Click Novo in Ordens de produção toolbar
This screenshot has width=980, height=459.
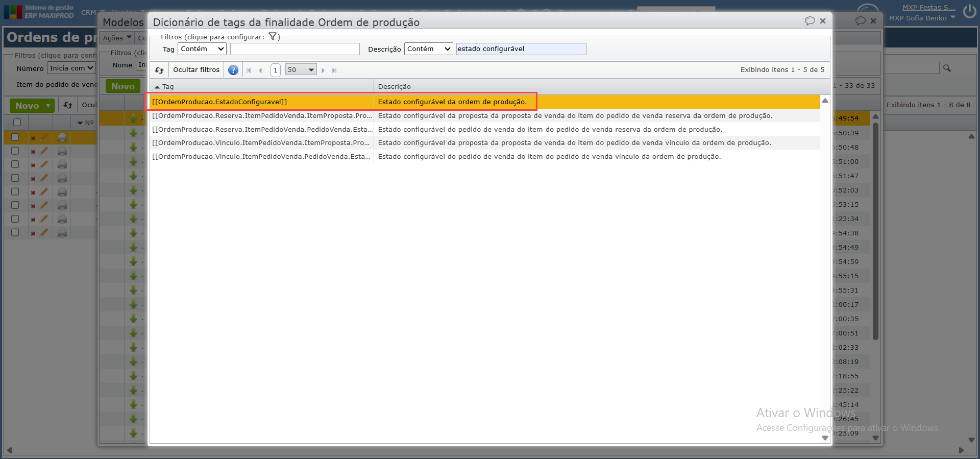point(27,106)
